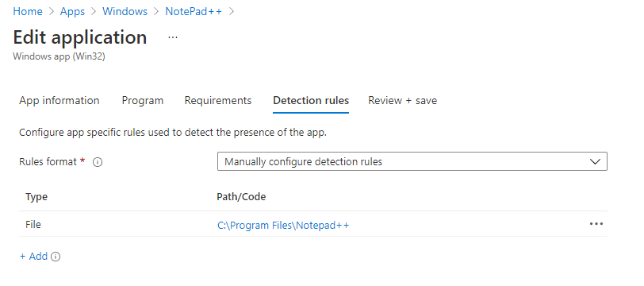Open the NotePad++ breadcrumb link
The width and height of the screenshot is (644, 286).
coord(194,11)
